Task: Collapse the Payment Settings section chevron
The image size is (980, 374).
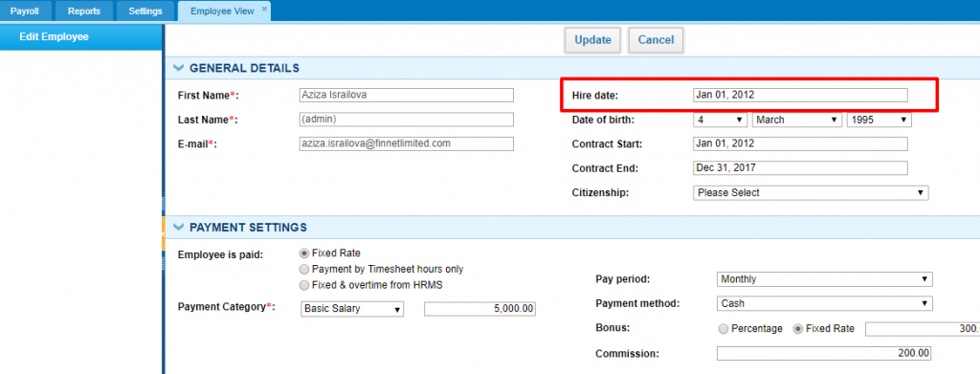Action: tap(179, 228)
